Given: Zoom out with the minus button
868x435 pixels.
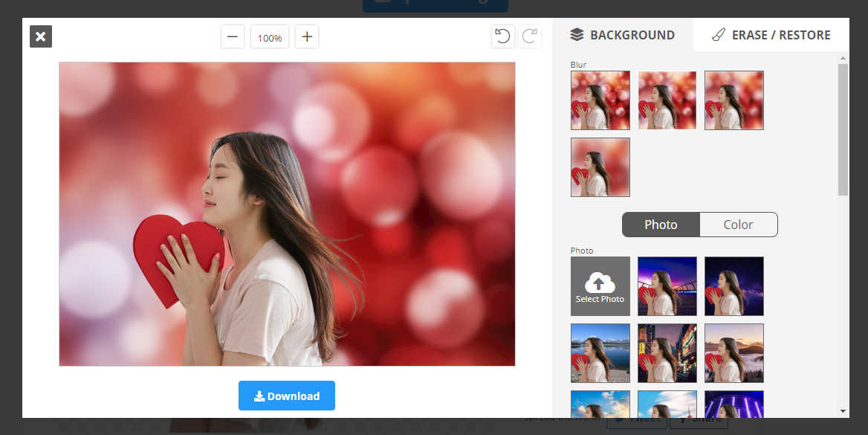Looking at the screenshot, I should click(x=233, y=36).
